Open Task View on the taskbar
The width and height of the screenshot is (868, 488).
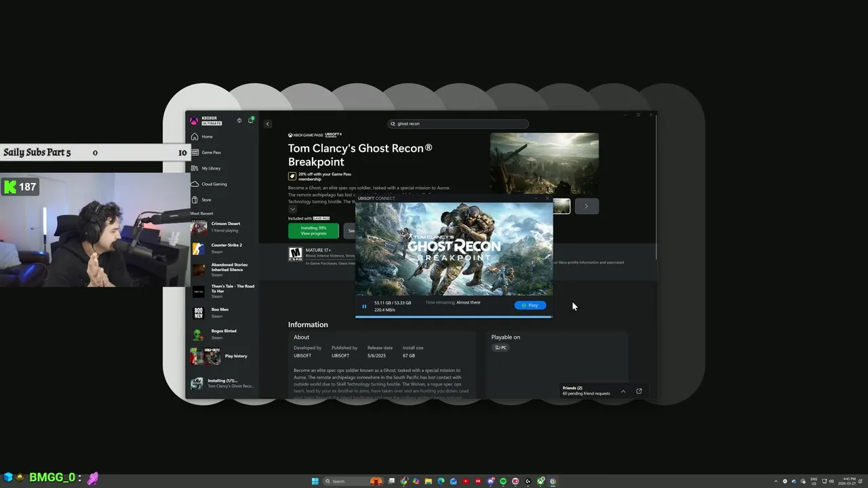coord(391,481)
